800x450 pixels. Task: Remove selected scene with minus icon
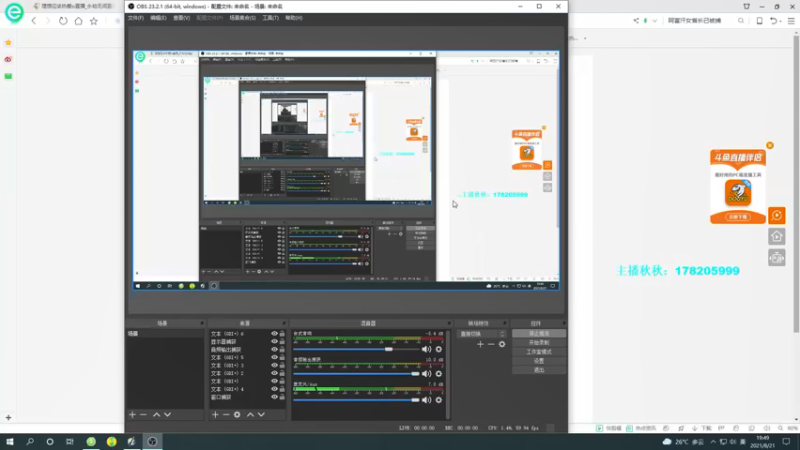143,415
